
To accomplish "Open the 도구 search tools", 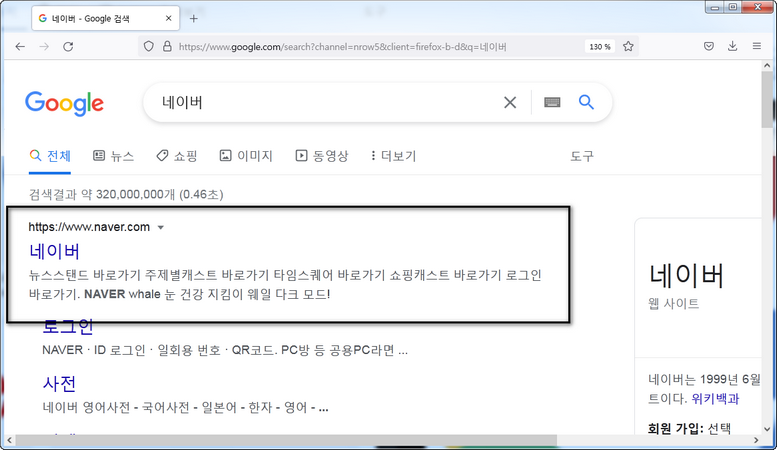I will click(x=582, y=157).
